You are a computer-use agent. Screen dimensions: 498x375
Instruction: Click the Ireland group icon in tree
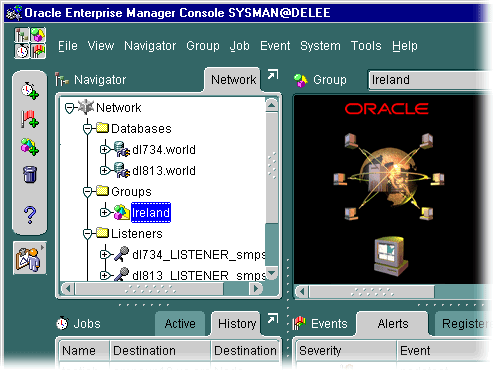(122, 212)
